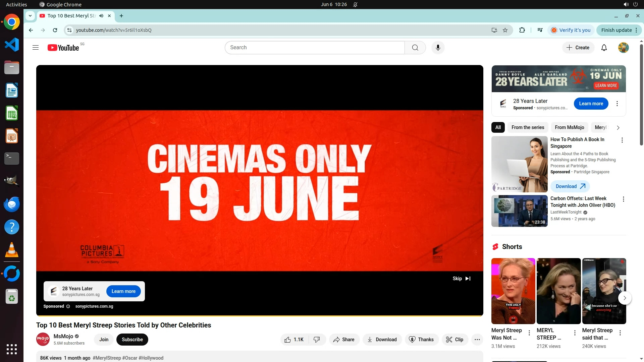Click the voice search microphone icon
This screenshot has height=362, width=644.
coord(438,48)
